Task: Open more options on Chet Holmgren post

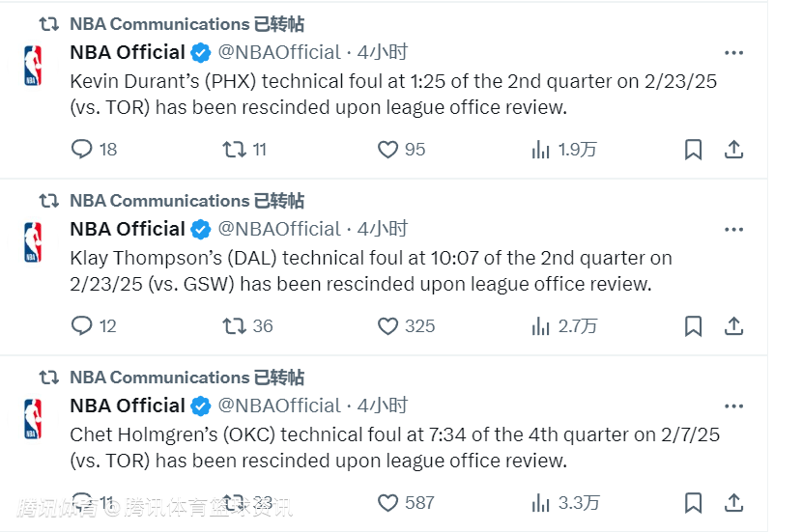Action: 733,406
